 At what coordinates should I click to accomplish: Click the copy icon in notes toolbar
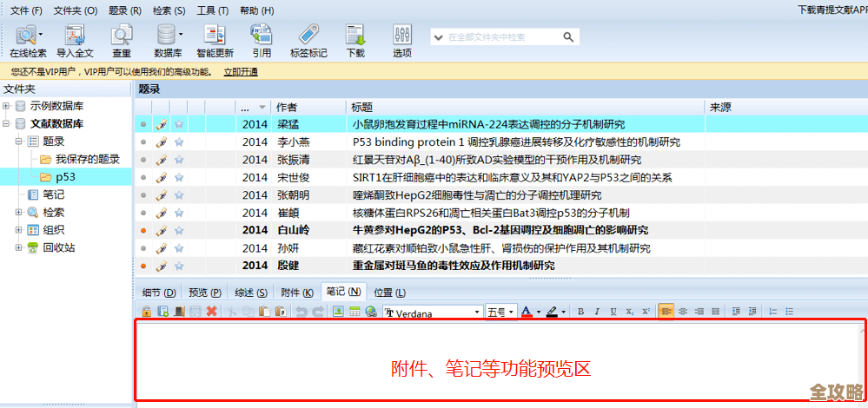[248, 312]
